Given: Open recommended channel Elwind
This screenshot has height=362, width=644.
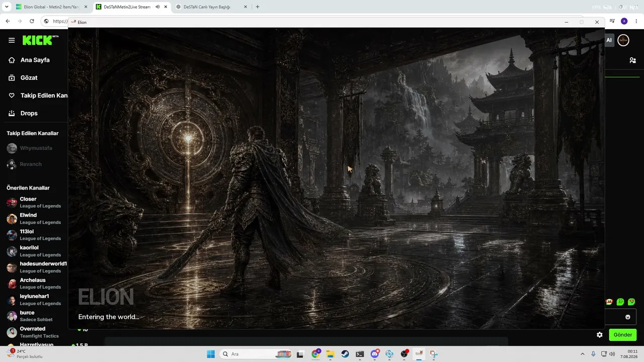Looking at the screenshot, I should point(34,218).
